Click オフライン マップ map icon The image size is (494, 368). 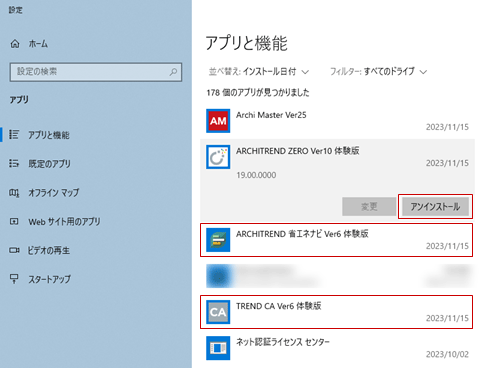(14, 192)
